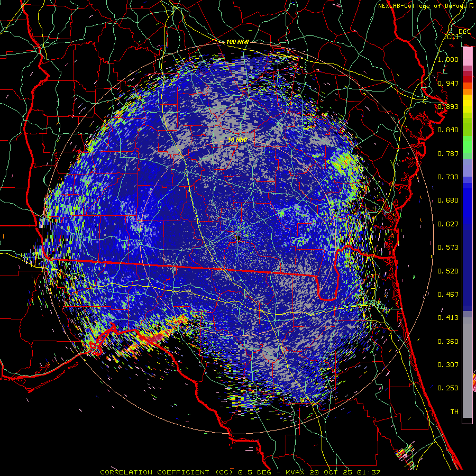Image resolution: width=476 pixels, height=476 pixels.
Task: Click the DEC label above the color scale
Action: pos(464,32)
